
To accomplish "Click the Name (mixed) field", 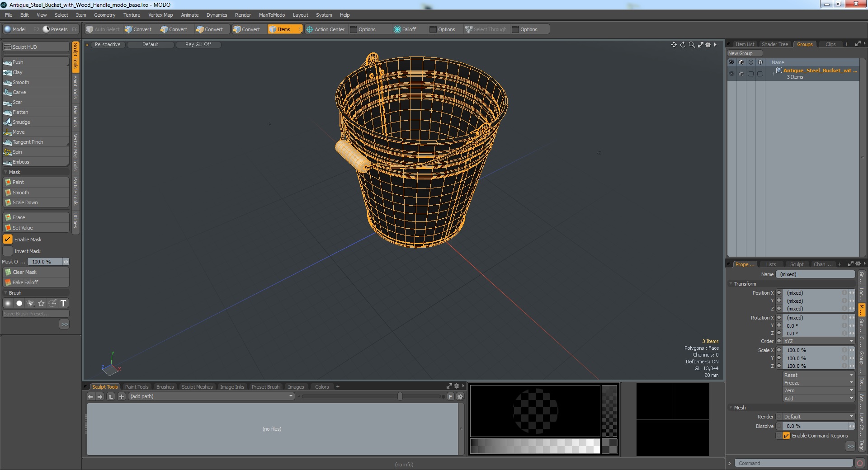I will [x=815, y=274].
